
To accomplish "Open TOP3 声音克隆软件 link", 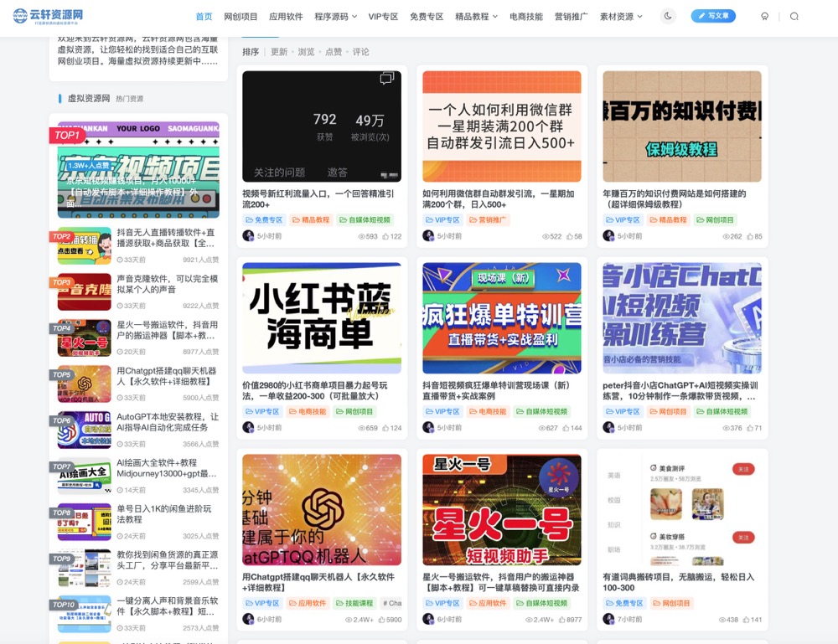I will (168, 284).
